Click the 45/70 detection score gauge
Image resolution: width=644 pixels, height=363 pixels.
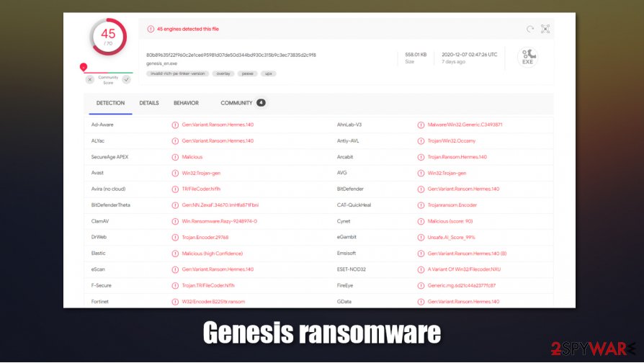108,37
